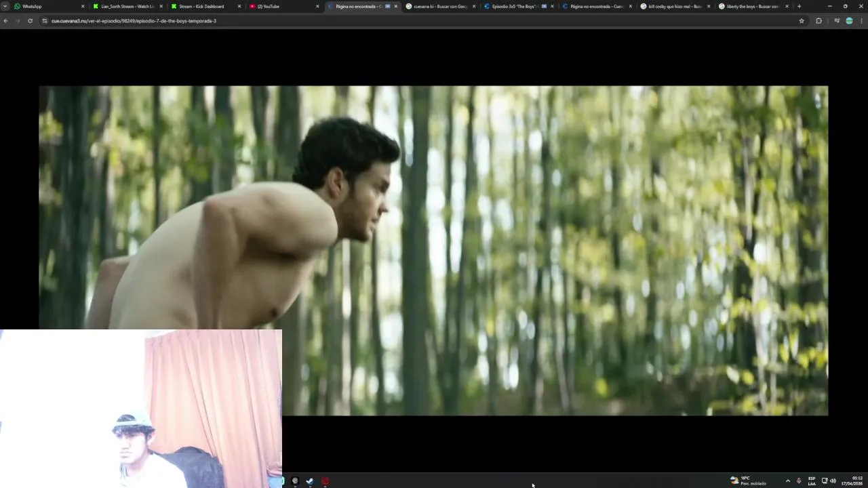Open the weather widget in taskbar
This screenshot has width=868, height=488.
pyautogui.click(x=748, y=481)
